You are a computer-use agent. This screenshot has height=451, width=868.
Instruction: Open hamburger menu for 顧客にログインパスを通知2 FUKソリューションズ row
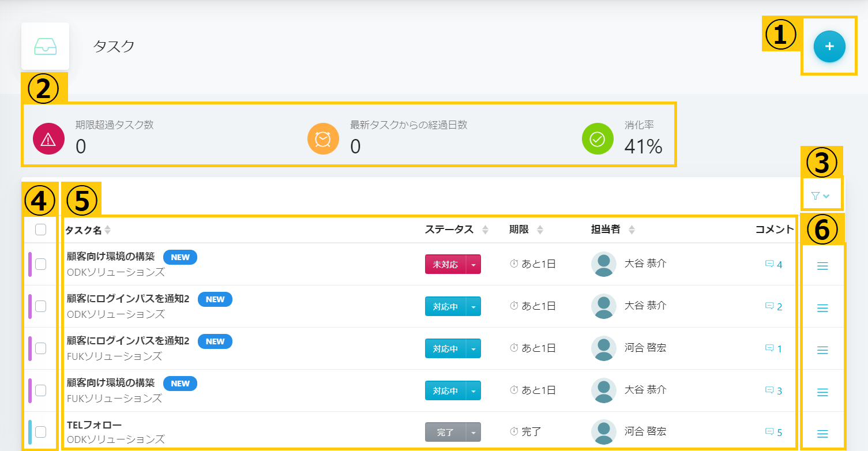[823, 350]
